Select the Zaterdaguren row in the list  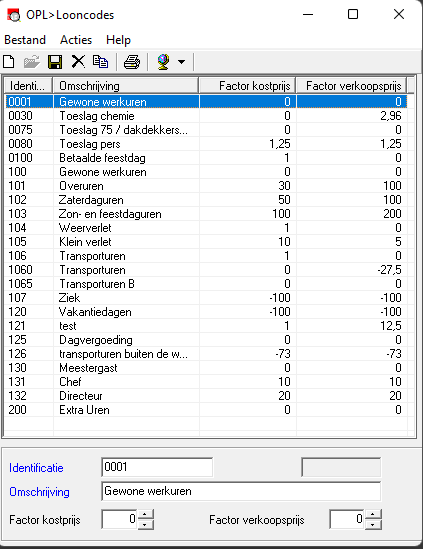pos(206,200)
